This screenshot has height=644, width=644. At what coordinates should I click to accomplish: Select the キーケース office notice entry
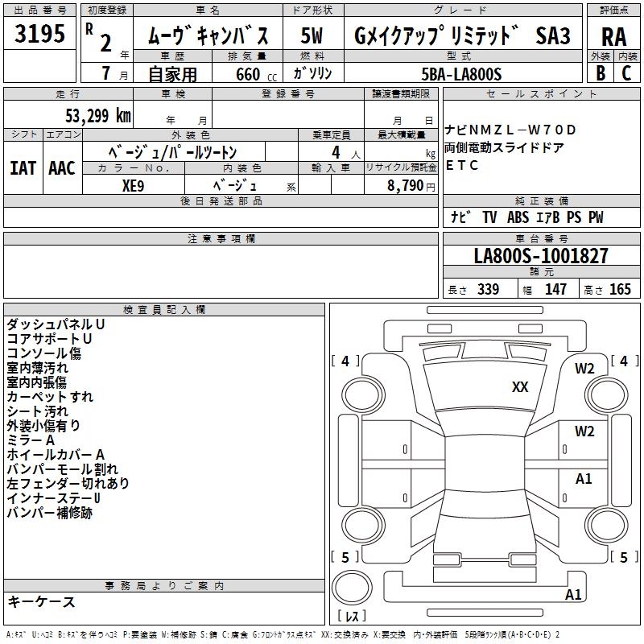(42, 602)
